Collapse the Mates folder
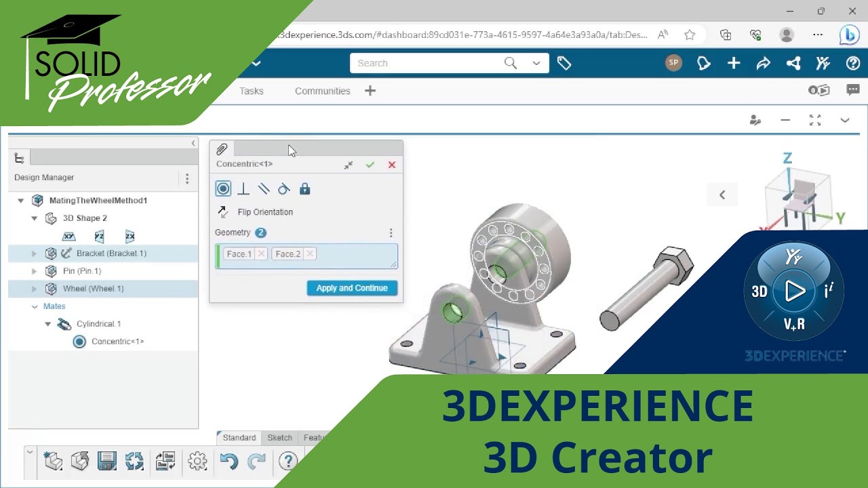The height and width of the screenshot is (488, 868). coord(34,306)
